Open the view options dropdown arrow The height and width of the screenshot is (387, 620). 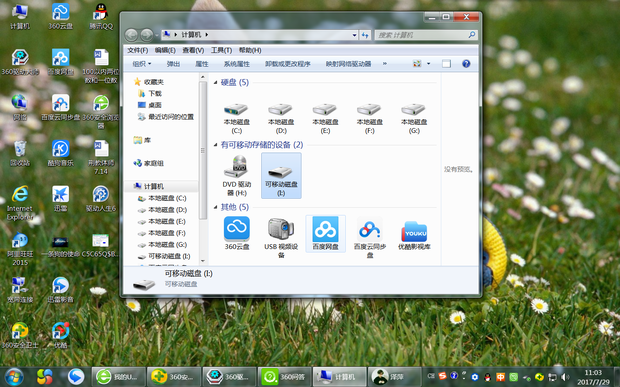[428, 64]
